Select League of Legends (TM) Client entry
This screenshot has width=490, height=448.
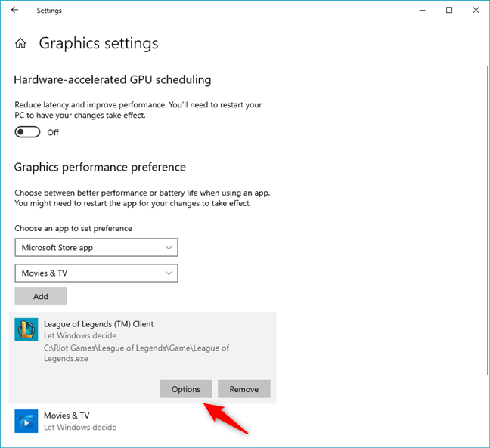tap(142, 358)
